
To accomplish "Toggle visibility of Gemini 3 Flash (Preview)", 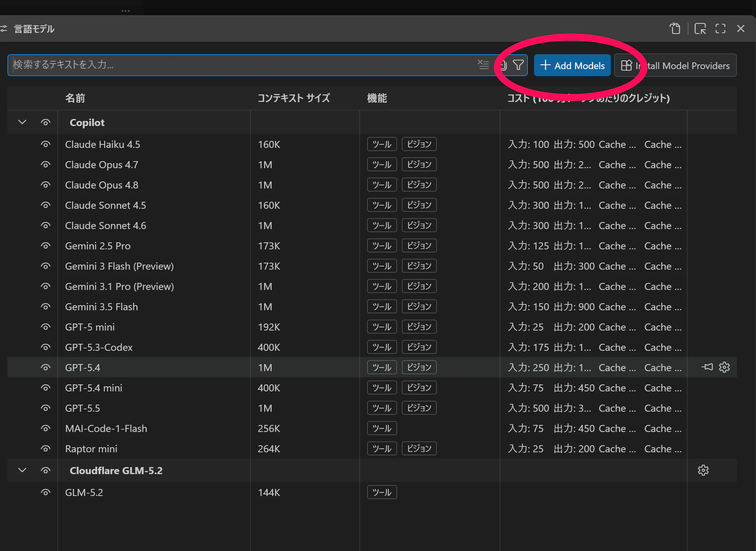I will [x=46, y=266].
